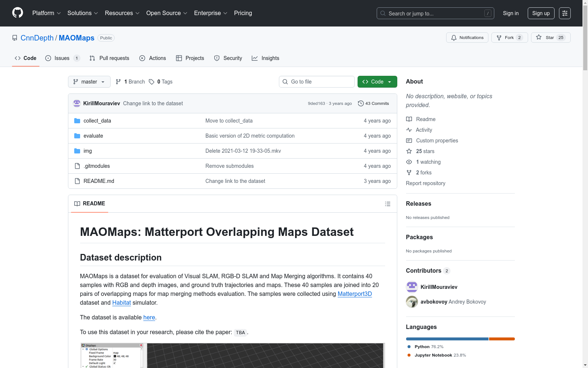Click the branch icon beside 1 Branch
This screenshot has width=588, height=368.
point(118,82)
